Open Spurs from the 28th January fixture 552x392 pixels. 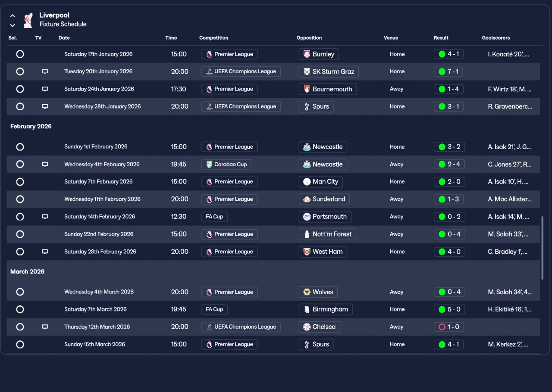point(316,106)
